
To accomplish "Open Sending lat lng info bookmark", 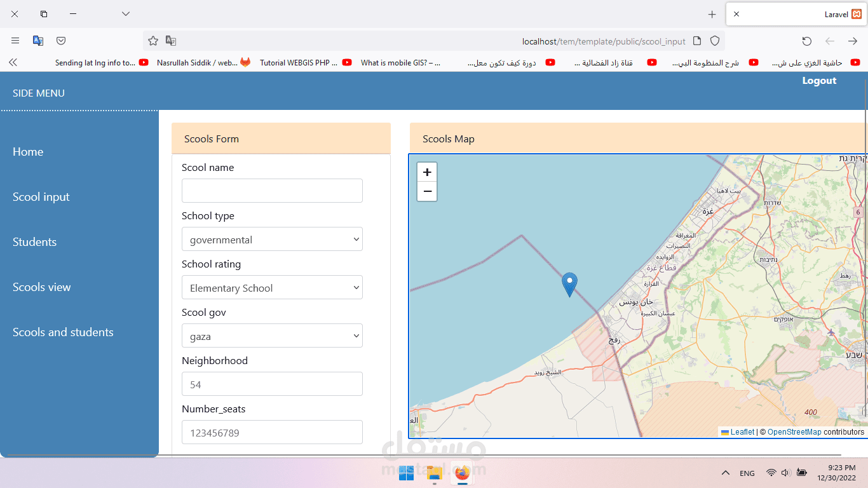I will (x=102, y=62).
